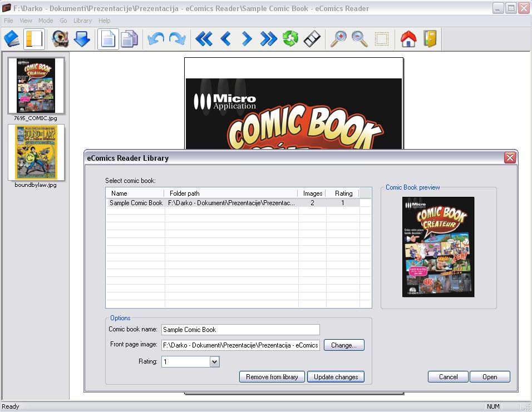532x412 pixels.
Task: Click the fit-to-window frame icon
Action: click(x=381, y=39)
